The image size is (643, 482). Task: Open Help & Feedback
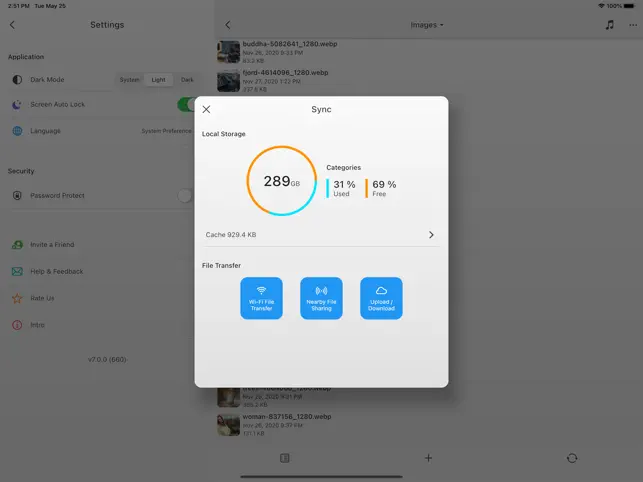pyautogui.click(x=57, y=272)
